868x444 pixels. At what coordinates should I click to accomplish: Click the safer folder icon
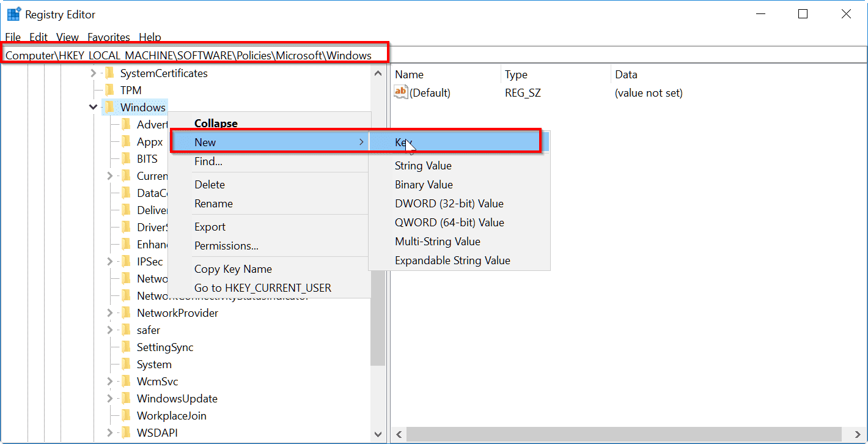[x=127, y=330]
